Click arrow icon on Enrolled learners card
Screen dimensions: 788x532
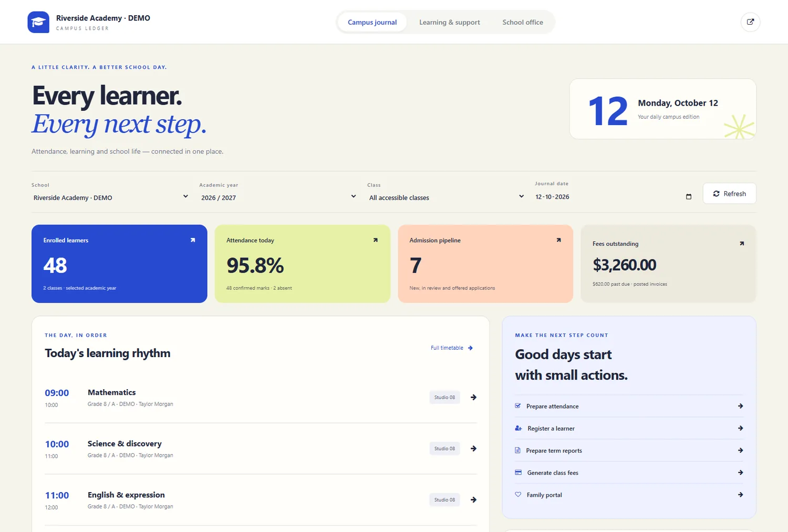(x=193, y=240)
